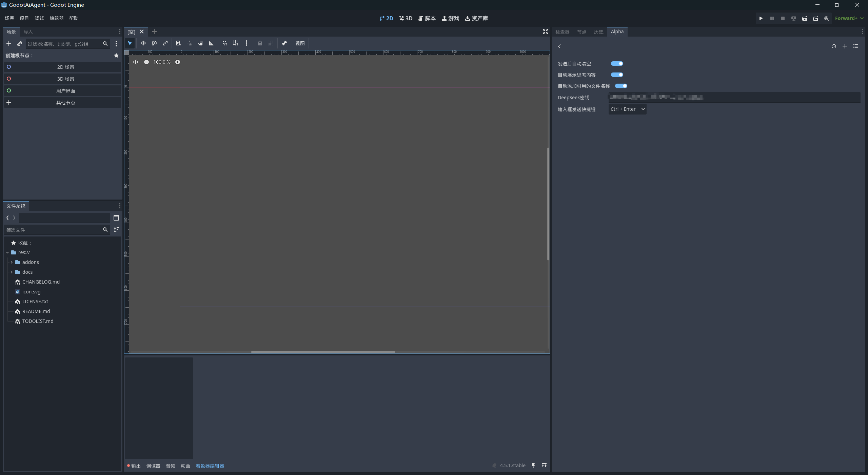This screenshot has width=868, height=475.
Task: Turn off 自动展示思考内容 switch
Action: (617, 75)
